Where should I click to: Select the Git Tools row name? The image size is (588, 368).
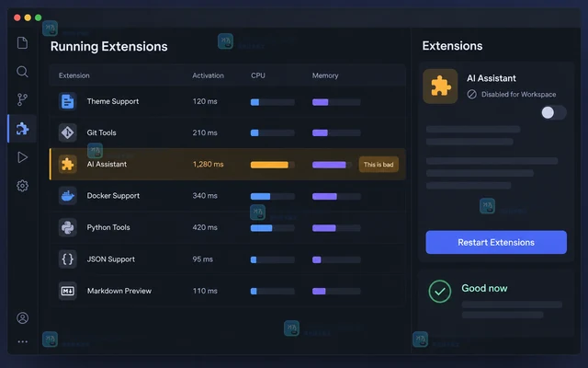pos(102,132)
